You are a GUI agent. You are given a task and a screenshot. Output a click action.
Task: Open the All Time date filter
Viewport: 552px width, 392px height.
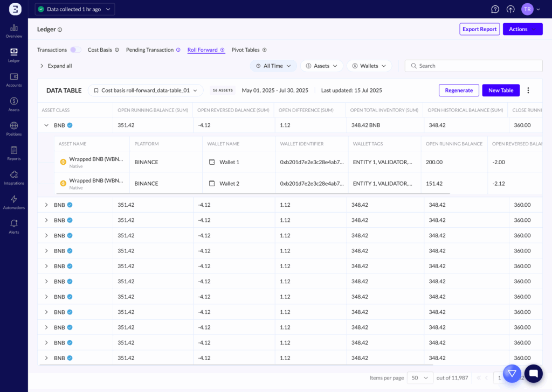click(x=273, y=66)
